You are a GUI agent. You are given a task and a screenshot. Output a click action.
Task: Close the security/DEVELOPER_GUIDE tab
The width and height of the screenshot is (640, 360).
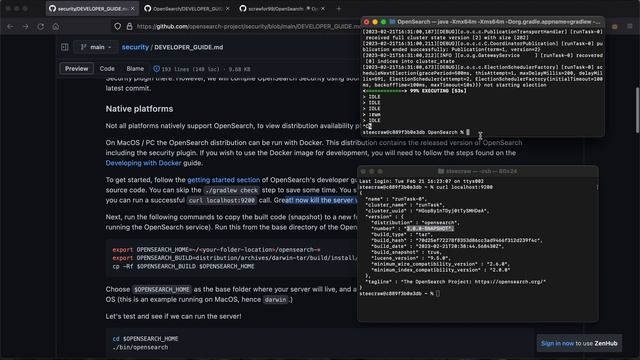point(132,9)
